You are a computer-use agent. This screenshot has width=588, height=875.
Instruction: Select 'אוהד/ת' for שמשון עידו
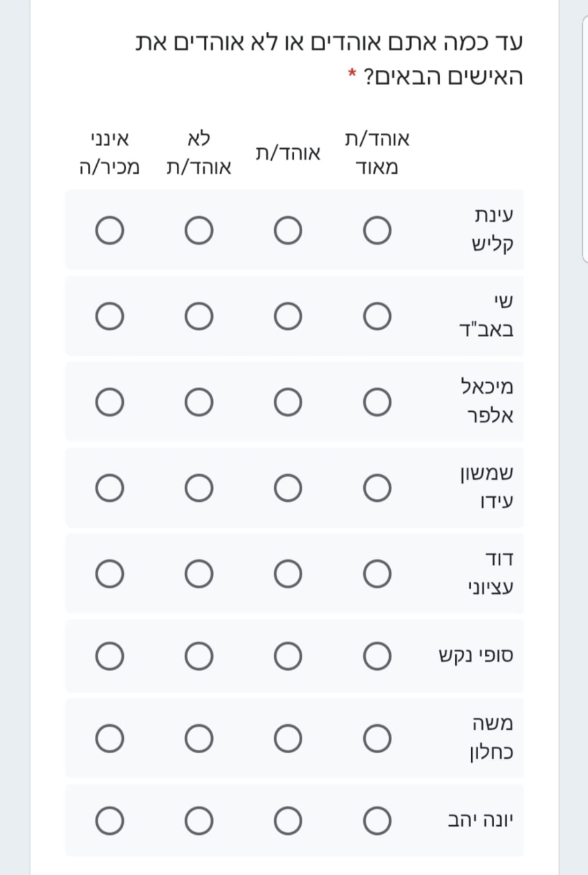(288, 487)
